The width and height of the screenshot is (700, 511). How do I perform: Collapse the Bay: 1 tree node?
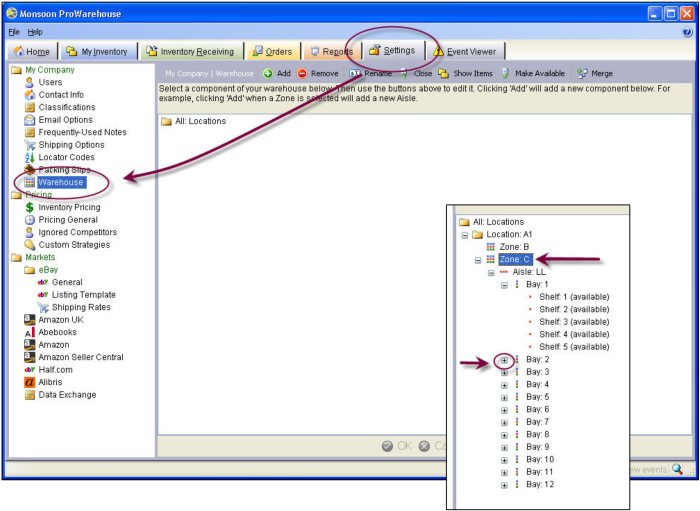pyautogui.click(x=505, y=285)
